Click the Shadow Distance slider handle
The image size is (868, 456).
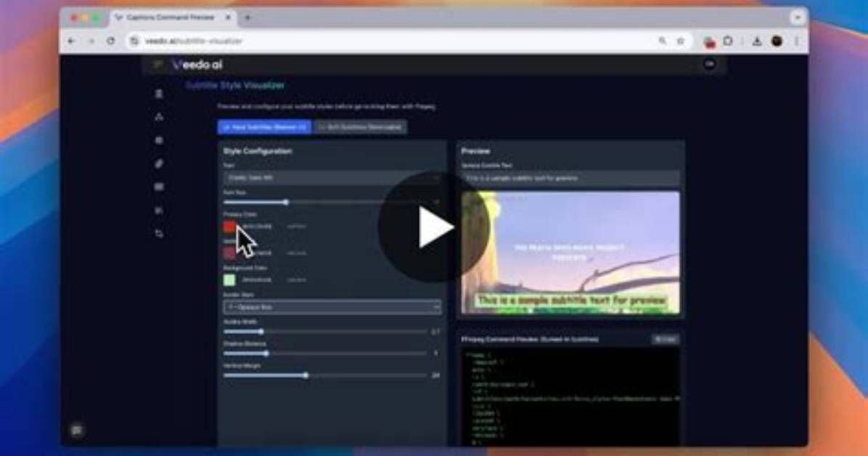(266, 354)
